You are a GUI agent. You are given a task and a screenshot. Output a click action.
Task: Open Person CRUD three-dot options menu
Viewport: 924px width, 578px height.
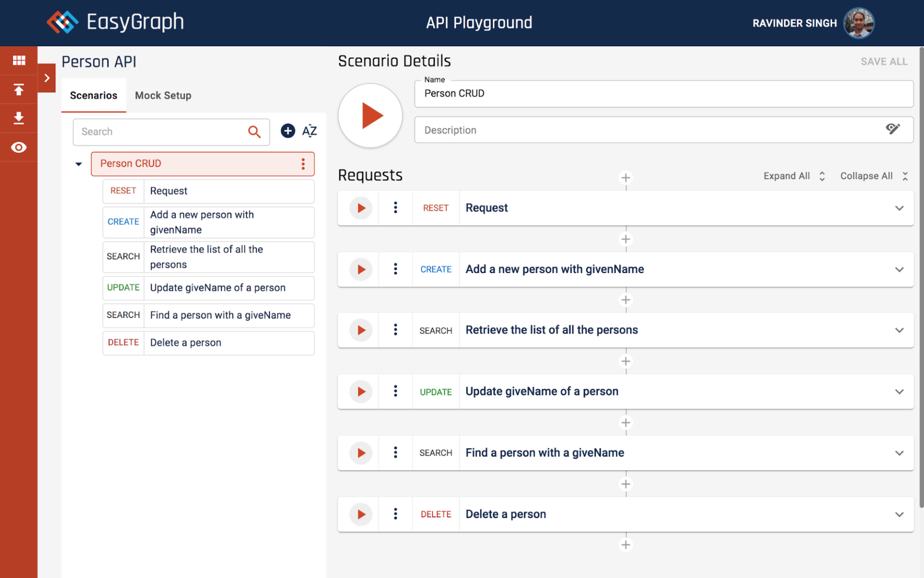[303, 164]
